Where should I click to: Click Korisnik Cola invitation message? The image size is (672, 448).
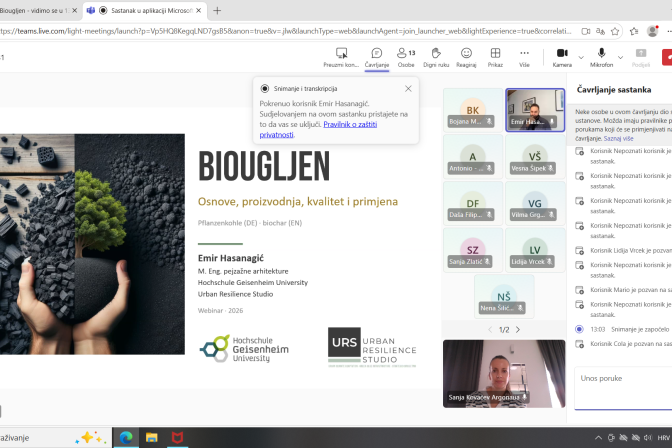click(x=624, y=344)
